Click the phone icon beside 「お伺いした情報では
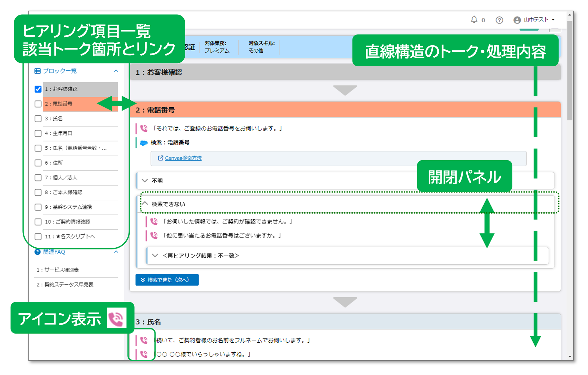This screenshot has width=588, height=375. 154,221
